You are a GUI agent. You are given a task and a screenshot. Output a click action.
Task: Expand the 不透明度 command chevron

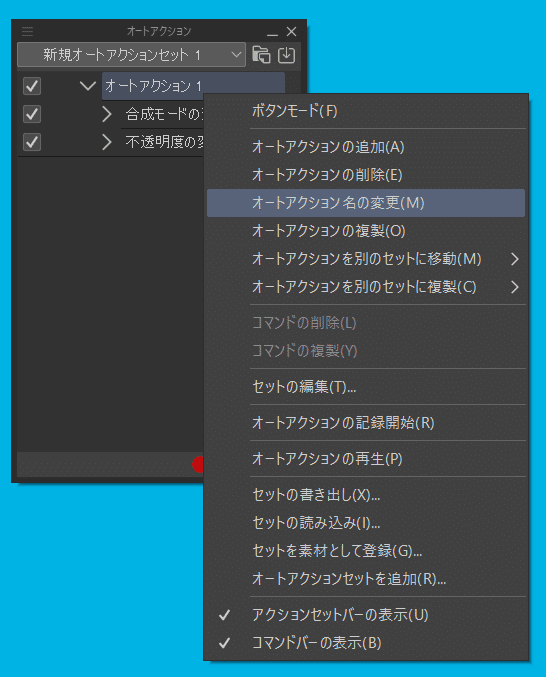pos(107,142)
